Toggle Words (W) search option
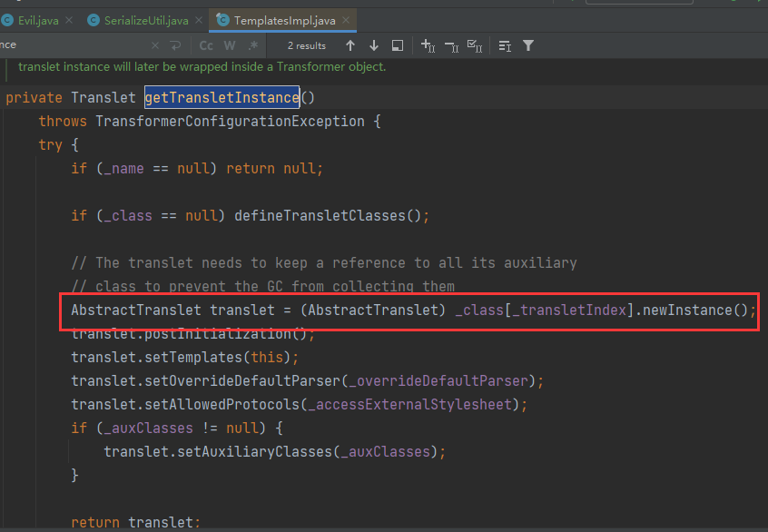The height and width of the screenshot is (532, 768). coord(230,45)
